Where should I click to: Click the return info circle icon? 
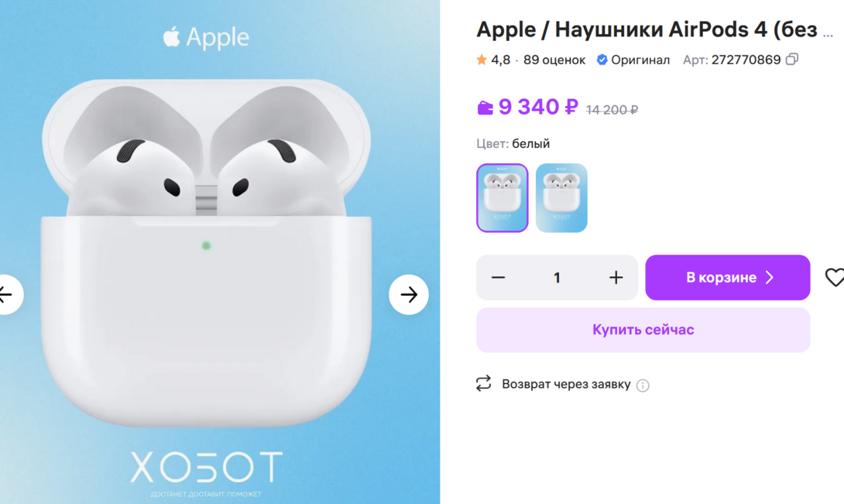643,385
